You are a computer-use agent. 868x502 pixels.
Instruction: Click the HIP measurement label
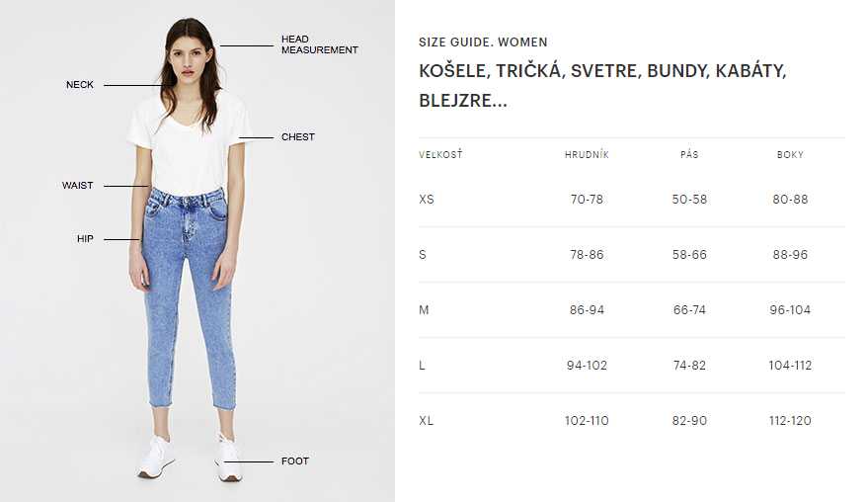click(x=85, y=239)
